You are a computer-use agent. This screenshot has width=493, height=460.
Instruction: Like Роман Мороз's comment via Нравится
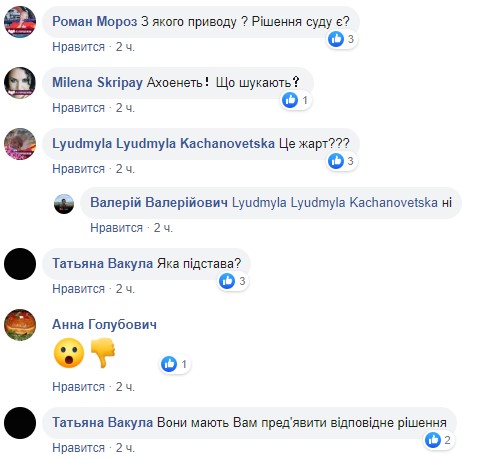[78, 47]
